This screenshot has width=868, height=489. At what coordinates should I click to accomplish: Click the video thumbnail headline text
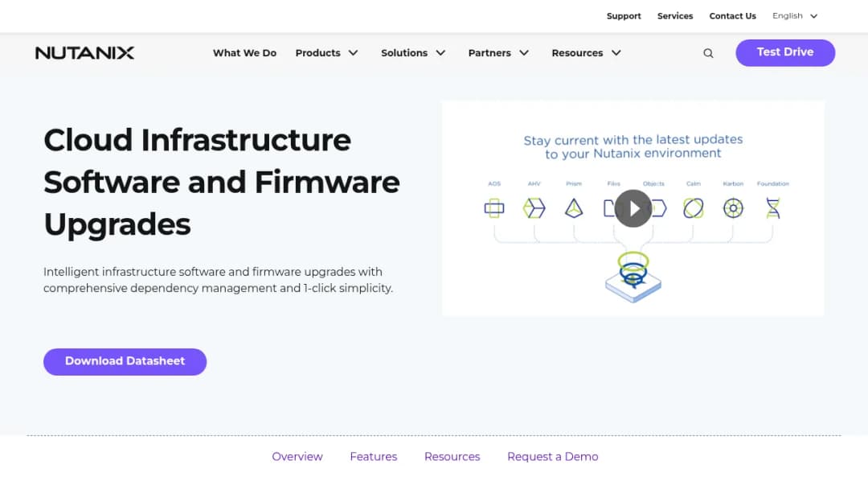633,146
